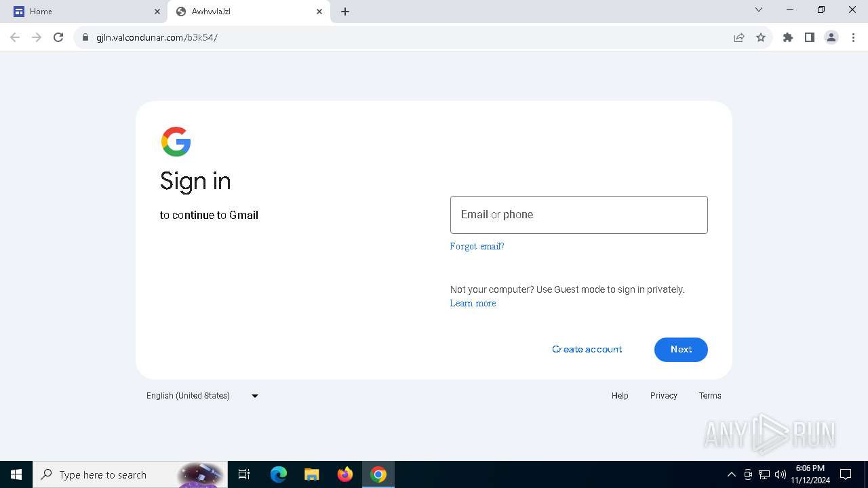
Task: Open File Explorer from taskbar
Action: pos(311,474)
